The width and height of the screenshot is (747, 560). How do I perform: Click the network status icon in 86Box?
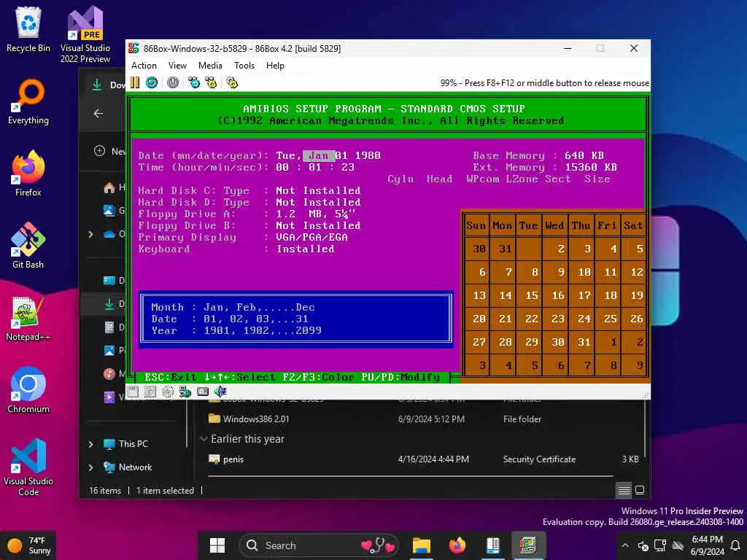pos(185,392)
